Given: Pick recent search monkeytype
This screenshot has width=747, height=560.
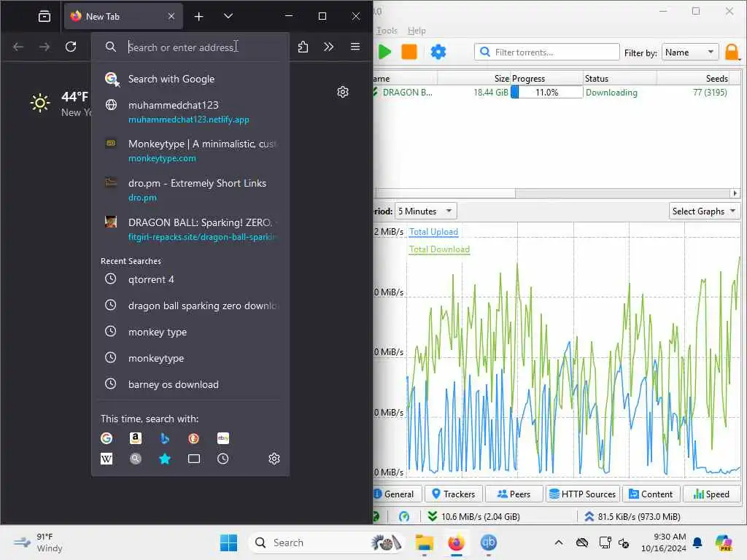Looking at the screenshot, I should (x=190, y=358).
